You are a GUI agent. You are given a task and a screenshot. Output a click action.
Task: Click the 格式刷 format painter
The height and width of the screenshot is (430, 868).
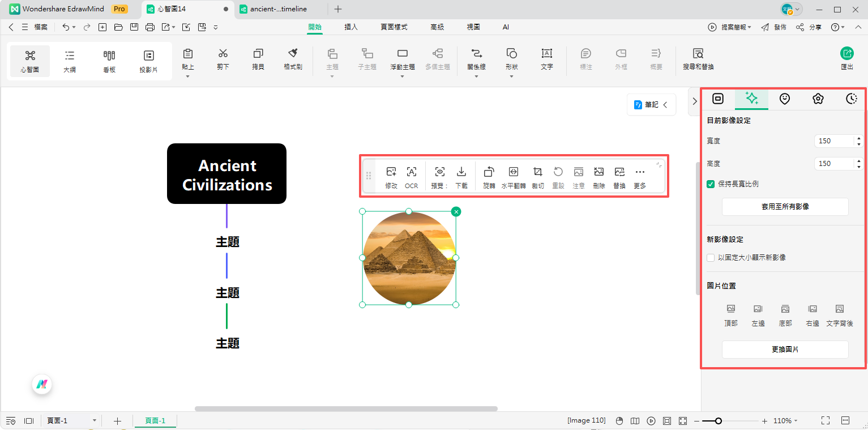293,59
